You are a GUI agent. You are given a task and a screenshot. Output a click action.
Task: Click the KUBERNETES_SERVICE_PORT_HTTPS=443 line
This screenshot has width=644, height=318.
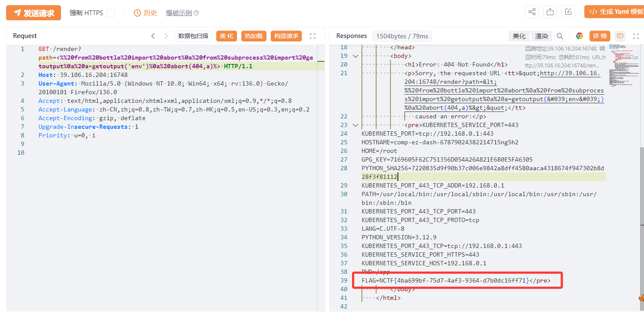[420, 254]
